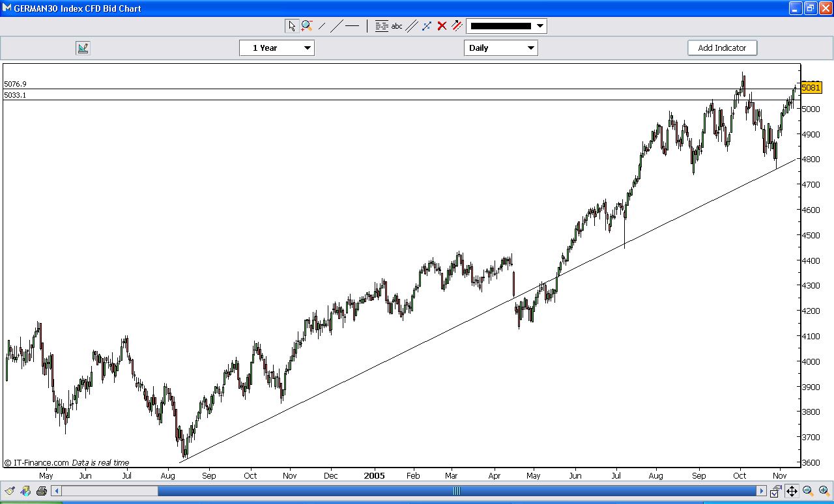
Task: Close the GERMAN30 chart window
Action: [x=825, y=8]
